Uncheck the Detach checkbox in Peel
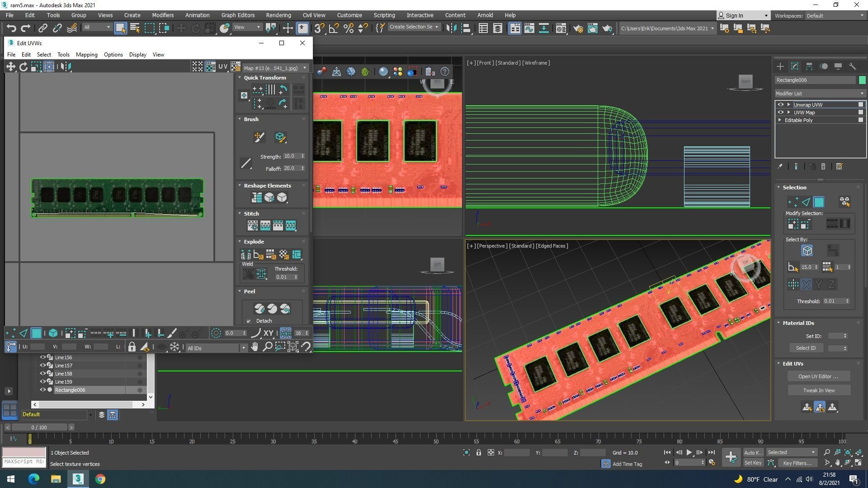 coord(249,321)
